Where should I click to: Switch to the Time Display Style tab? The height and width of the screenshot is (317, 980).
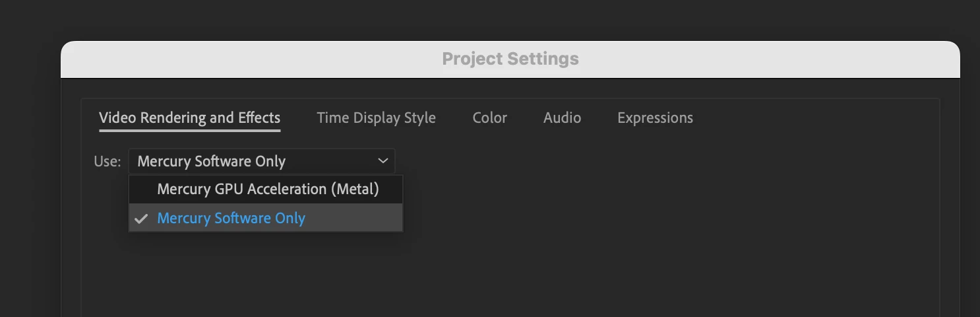(x=376, y=118)
